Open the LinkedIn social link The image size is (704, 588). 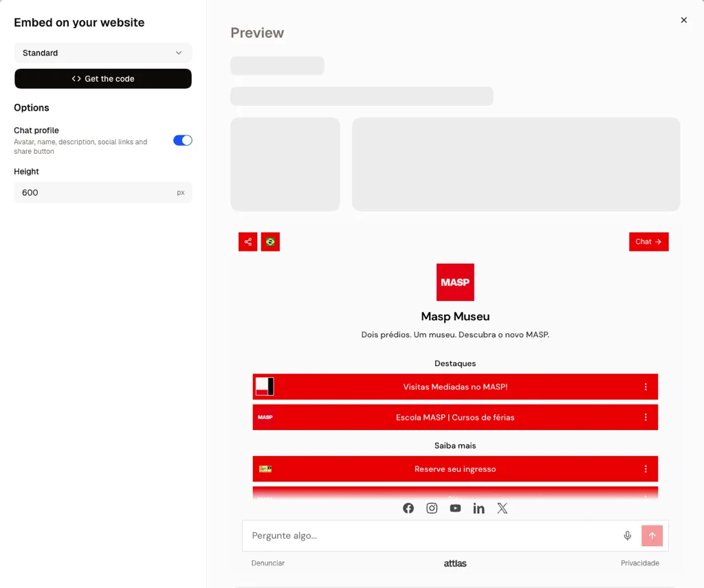tap(478, 508)
